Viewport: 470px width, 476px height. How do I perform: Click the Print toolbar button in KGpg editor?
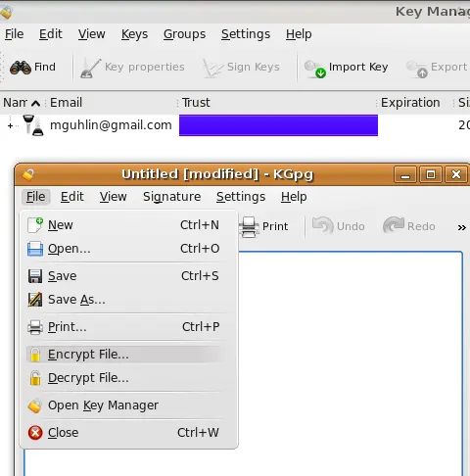click(x=263, y=226)
